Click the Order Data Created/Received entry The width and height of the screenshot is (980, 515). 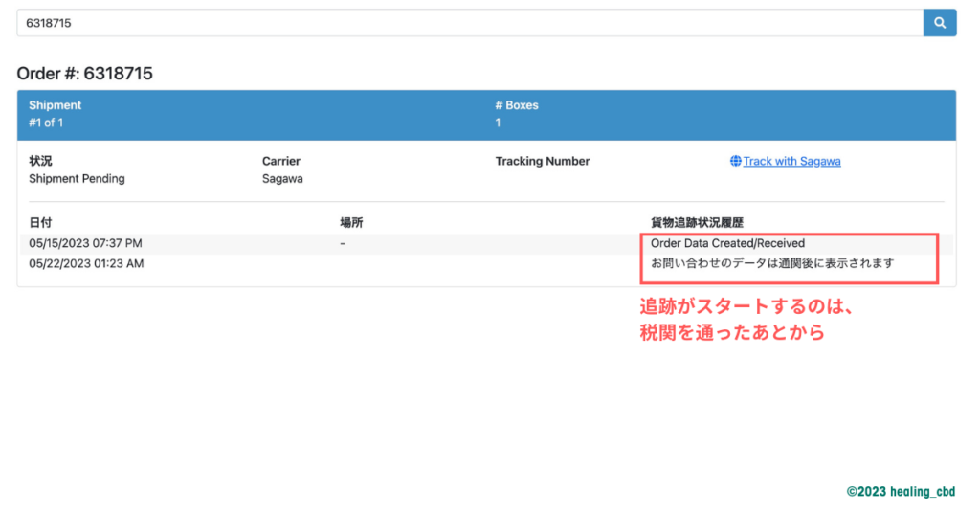pos(727,243)
